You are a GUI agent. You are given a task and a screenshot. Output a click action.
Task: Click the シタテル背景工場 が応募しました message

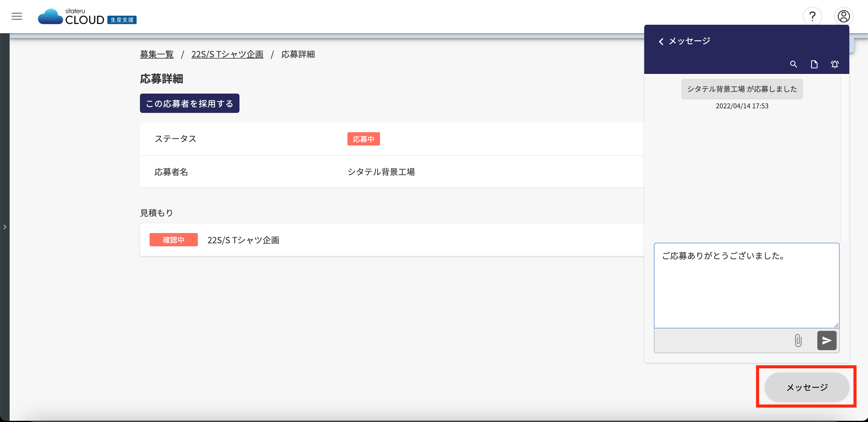pos(742,89)
